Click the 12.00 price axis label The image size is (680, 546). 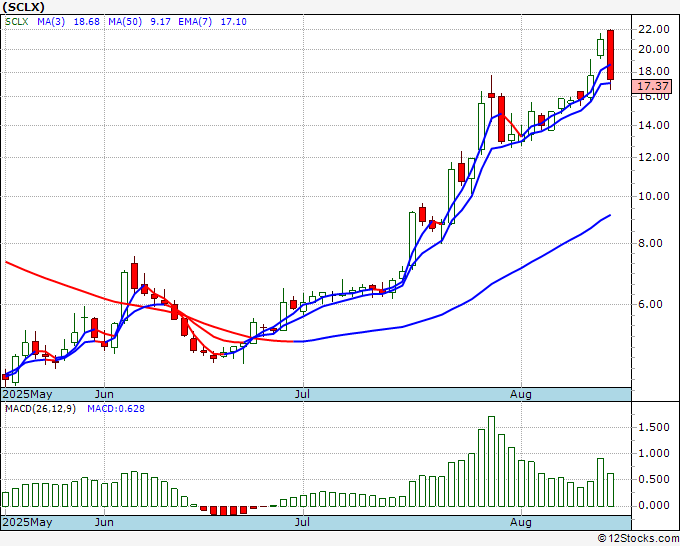pyautogui.click(x=654, y=157)
